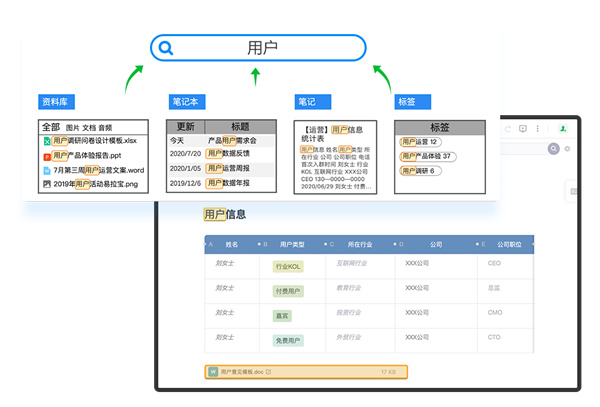Viewport: 600px width, 407px height.
Task: Open the side panel icon on right edge
Action: (x=573, y=190)
